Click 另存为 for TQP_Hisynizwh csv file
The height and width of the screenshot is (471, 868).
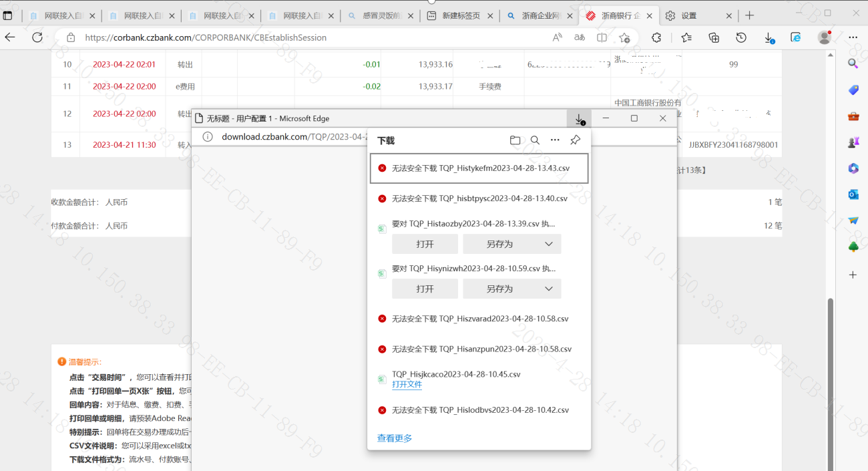[499, 289]
